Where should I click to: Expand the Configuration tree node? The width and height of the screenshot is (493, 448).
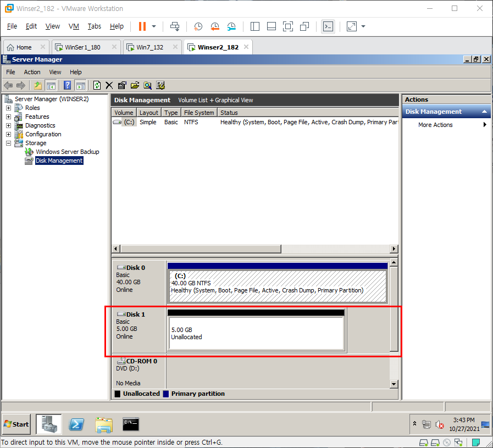[x=8, y=134]
